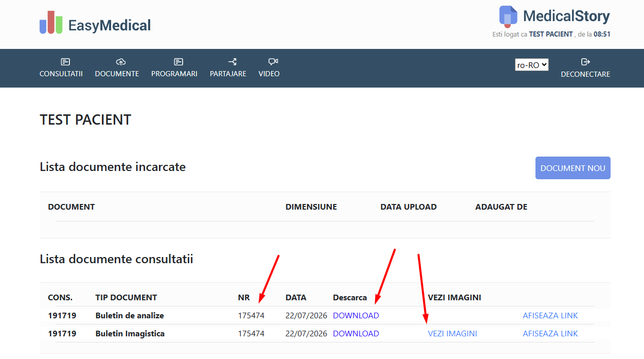644x359 pixels.
Task: Click the EasyMedical bar chart logo
Action: coord(51,23)
